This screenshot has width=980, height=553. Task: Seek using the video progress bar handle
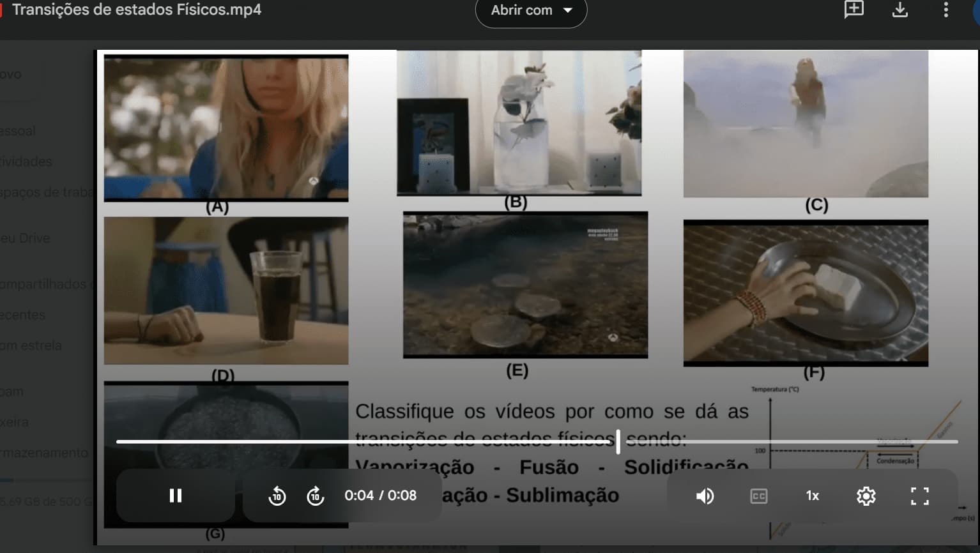click(618, 441)
